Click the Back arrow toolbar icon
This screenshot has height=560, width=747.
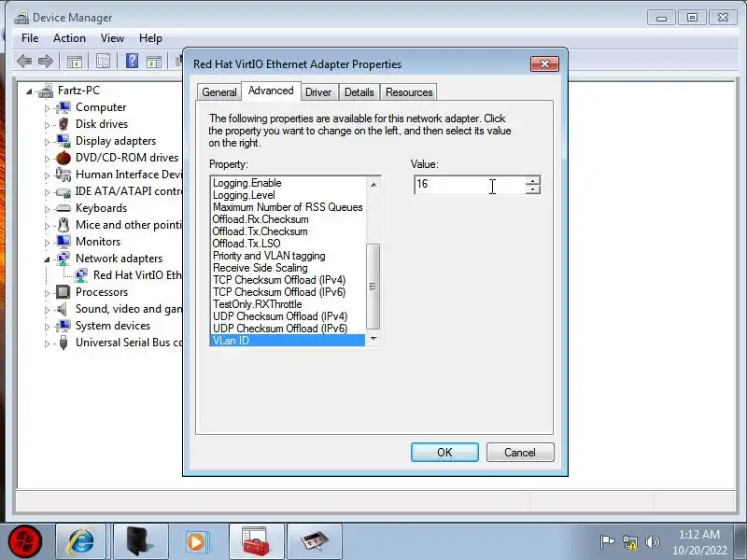pos(24,61)
